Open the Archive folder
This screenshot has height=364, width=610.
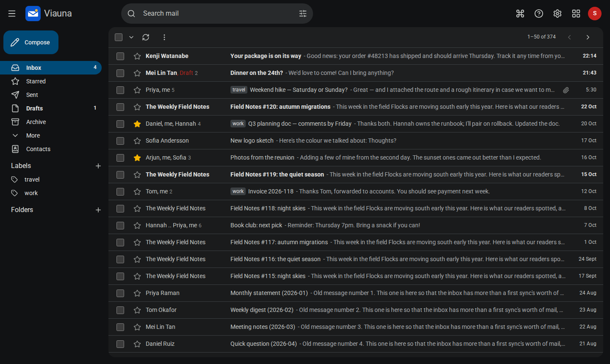(x=51, y=122)
